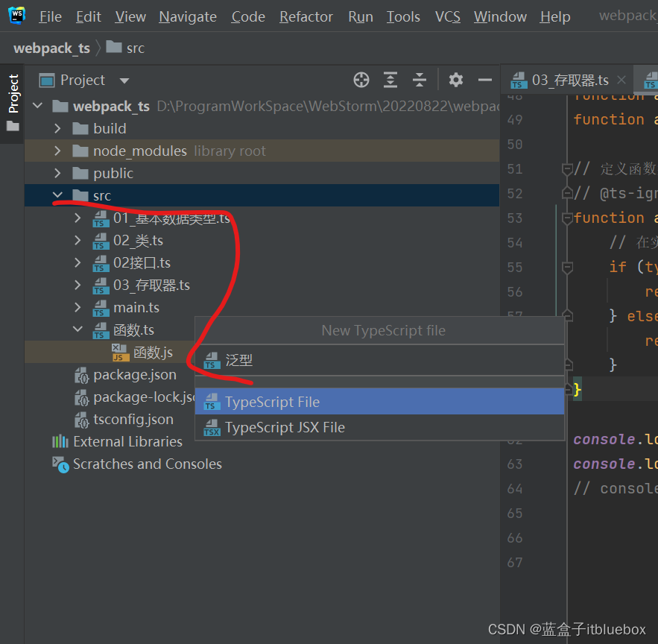The image size is (658, 644).
Task: Expand 03_存取器.ts tree node
Action: [77, 285]
